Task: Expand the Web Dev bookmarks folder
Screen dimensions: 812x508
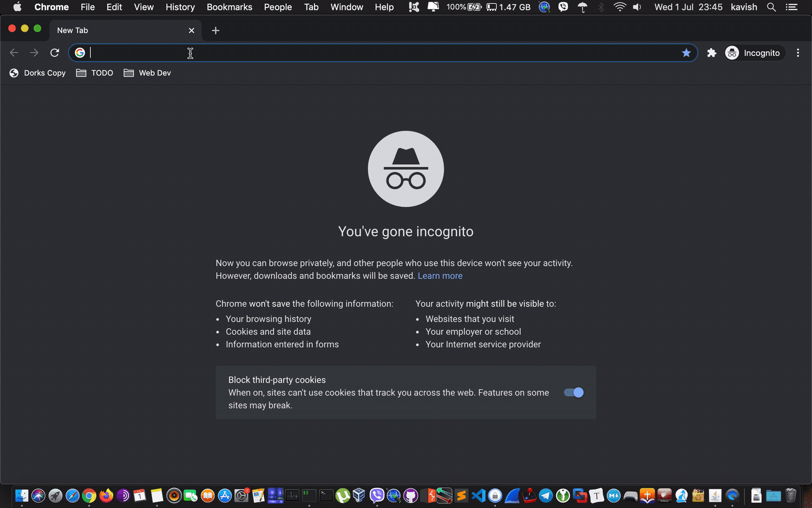Action: (x=147, y=73)
